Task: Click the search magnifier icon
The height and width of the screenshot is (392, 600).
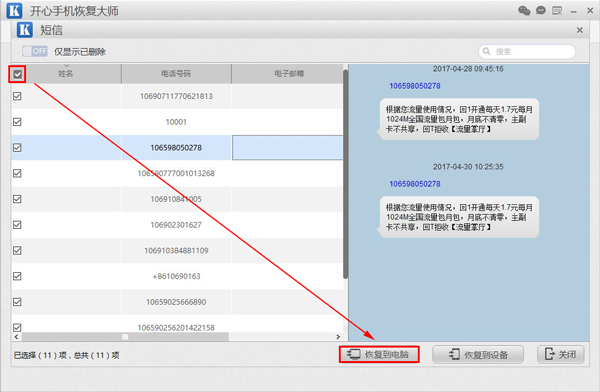Action: pos(486,51)
